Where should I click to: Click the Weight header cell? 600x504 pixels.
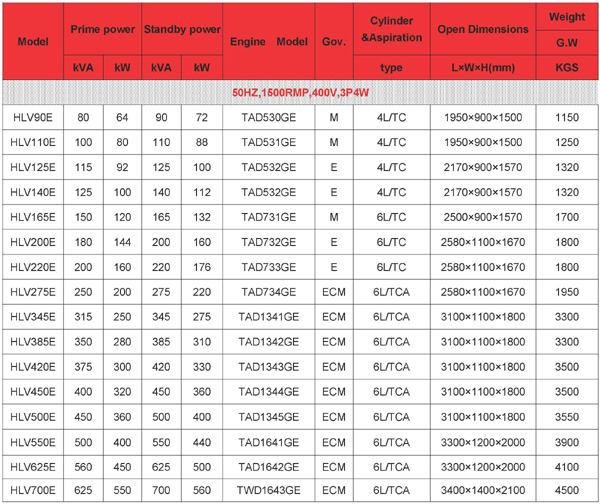(x=567, y=17)
